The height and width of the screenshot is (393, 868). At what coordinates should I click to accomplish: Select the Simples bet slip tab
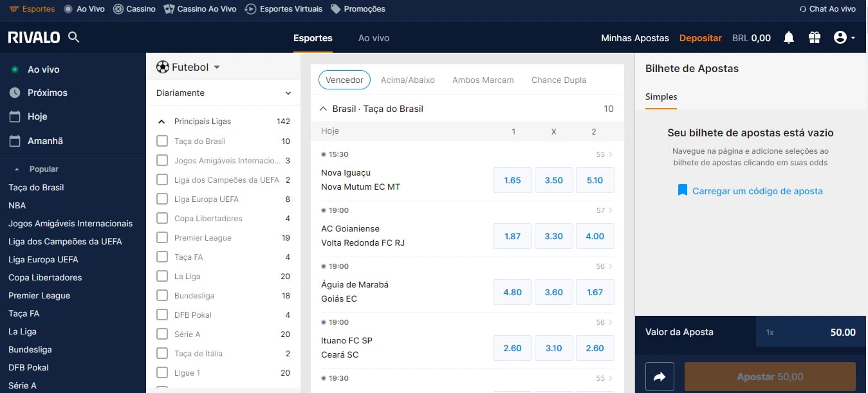point(661,96)
